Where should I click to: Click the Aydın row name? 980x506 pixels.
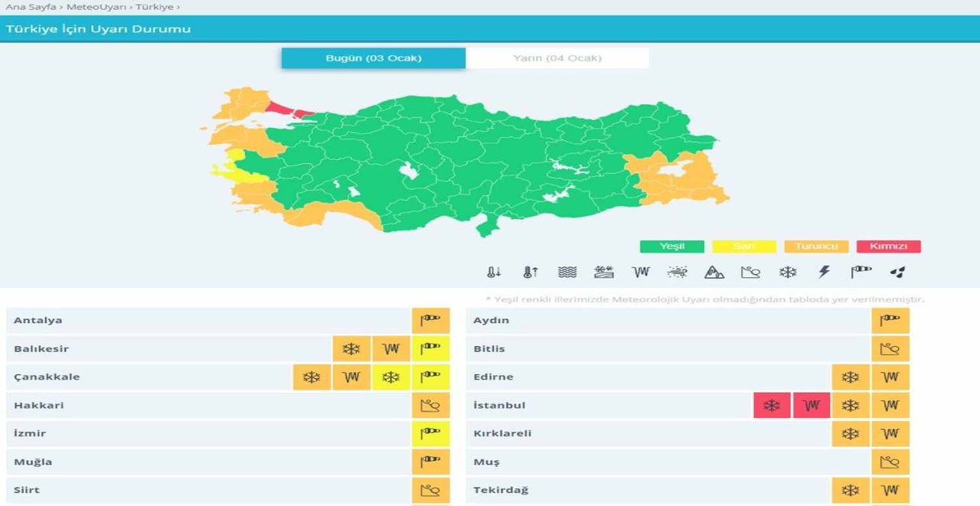(491, 320)
